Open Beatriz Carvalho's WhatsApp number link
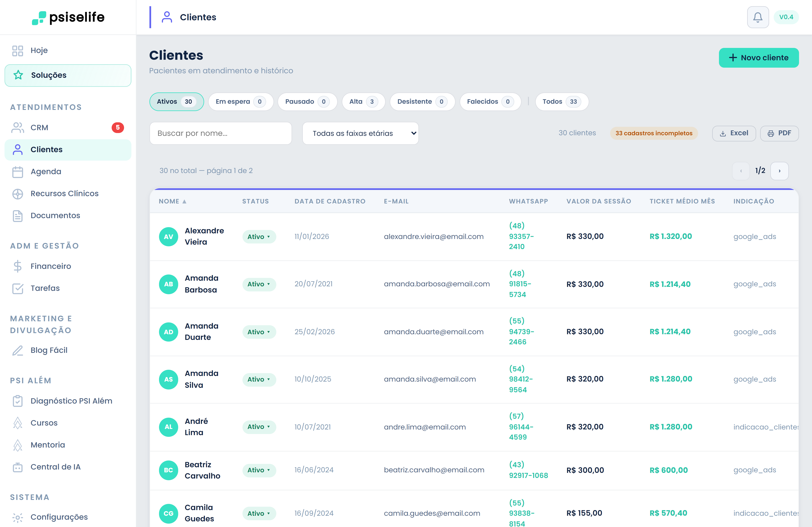Screen dimensions: 812x527 point(528,470)
